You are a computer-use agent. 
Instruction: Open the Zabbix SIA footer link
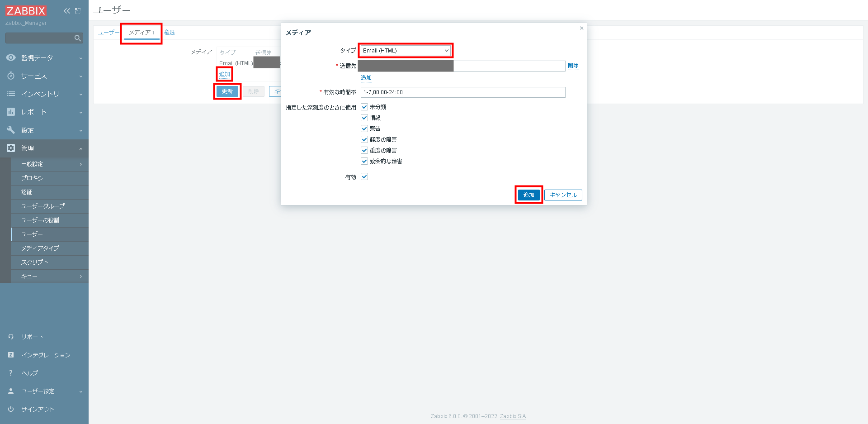[513, 416]
